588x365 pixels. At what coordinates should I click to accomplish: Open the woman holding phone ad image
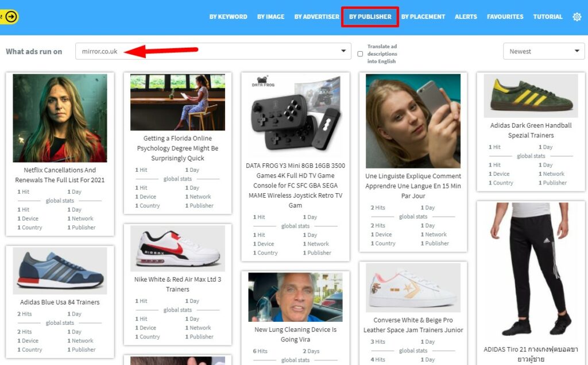pos(413,121)
